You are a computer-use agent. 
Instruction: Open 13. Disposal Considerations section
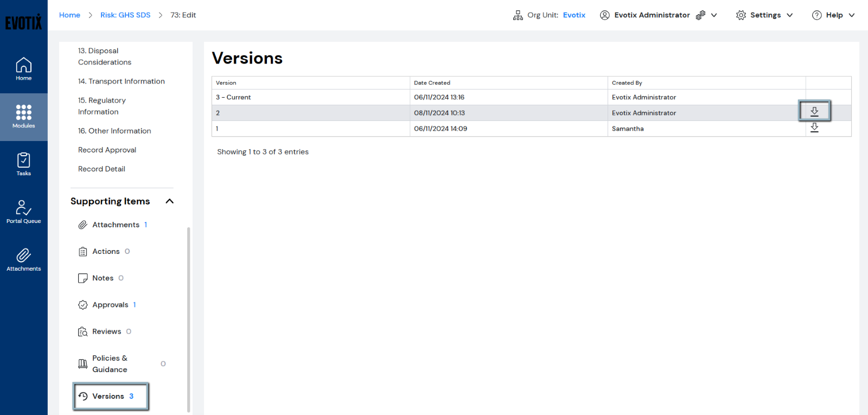tap(105, 56)
